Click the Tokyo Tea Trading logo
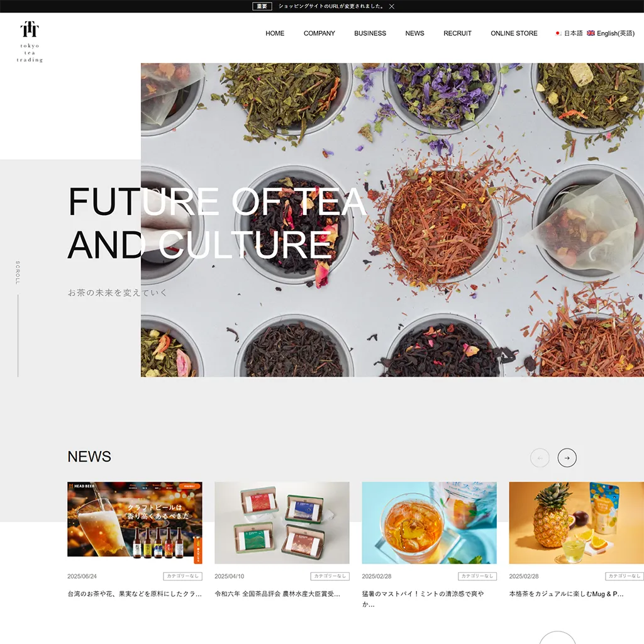 pyautogui.click(x=30, y=42)
